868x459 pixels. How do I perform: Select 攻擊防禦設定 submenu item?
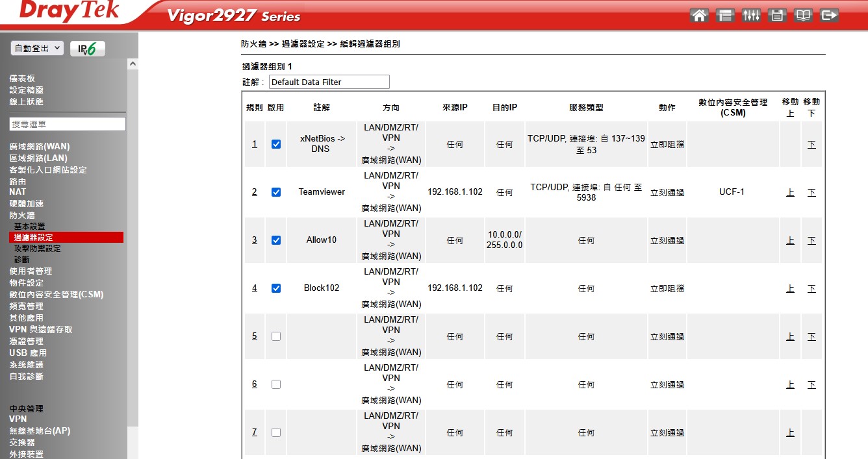coord(38,249)
